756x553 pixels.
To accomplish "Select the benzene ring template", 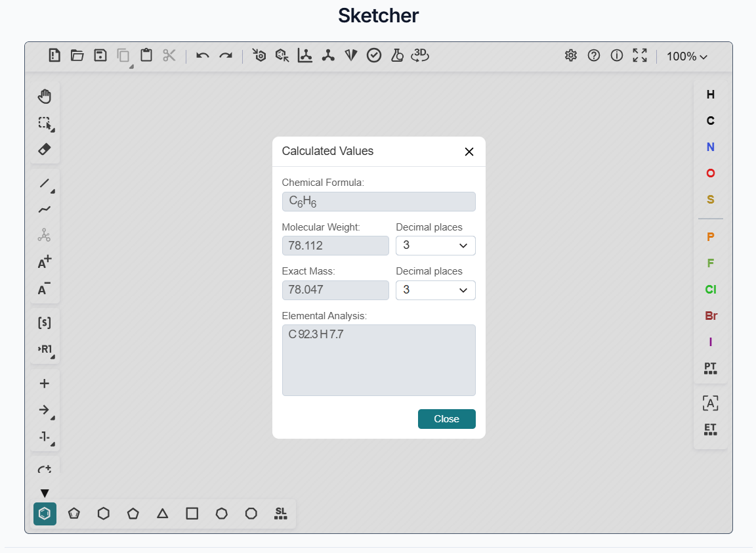I will 45,514.
